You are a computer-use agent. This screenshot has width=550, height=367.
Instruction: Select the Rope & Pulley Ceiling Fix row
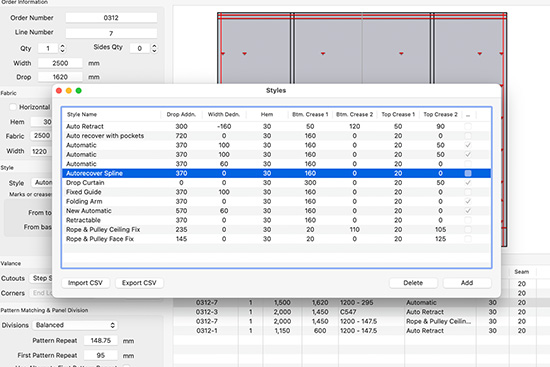[276, 229]
